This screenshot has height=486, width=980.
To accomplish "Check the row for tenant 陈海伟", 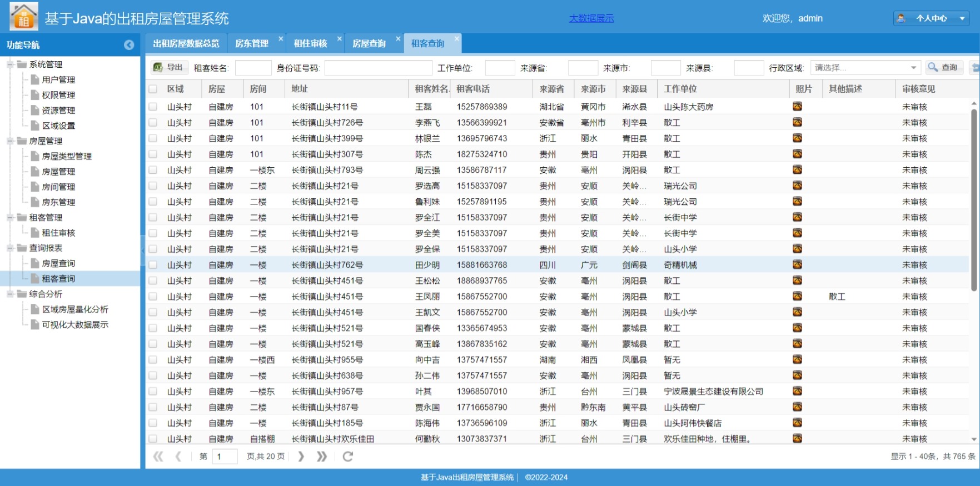I will (153, 423).
